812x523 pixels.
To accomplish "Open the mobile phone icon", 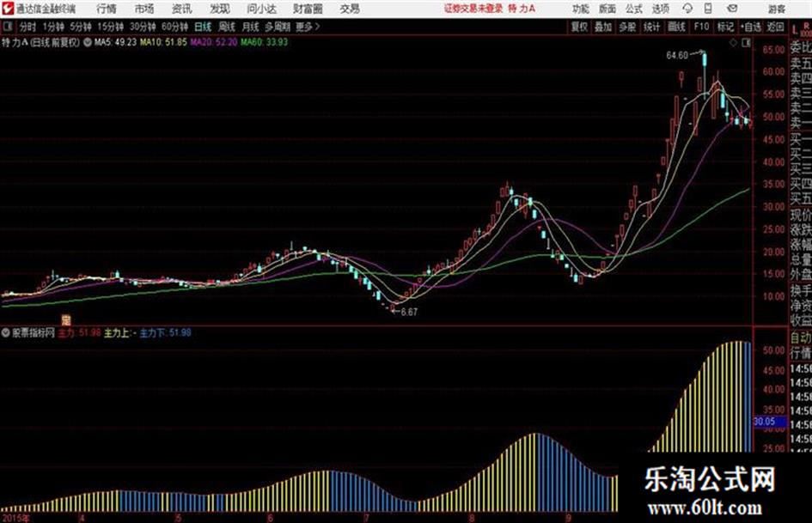I will (x=708, y=9).
